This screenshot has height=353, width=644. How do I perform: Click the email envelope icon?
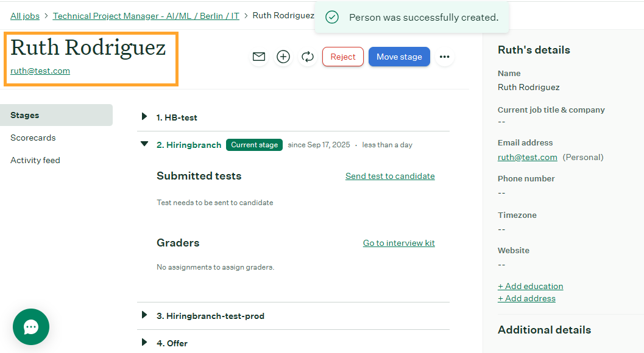pyautogui.click(x=259, y=57)
